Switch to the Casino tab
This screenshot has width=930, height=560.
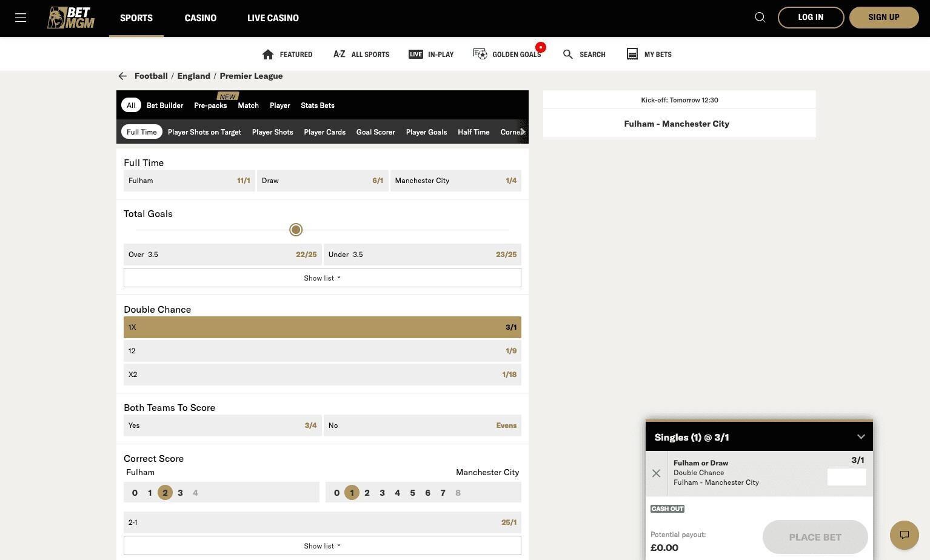pyautogui.click(x=201, y=18)
